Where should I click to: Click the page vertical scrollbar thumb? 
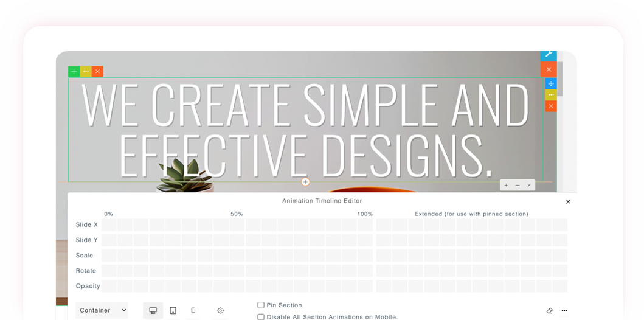pos(559,78)
